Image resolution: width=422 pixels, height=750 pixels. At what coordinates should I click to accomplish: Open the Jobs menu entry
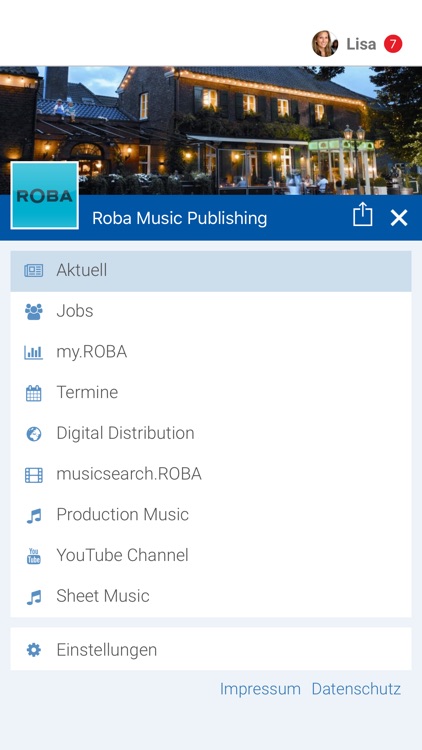coord(211,311)
